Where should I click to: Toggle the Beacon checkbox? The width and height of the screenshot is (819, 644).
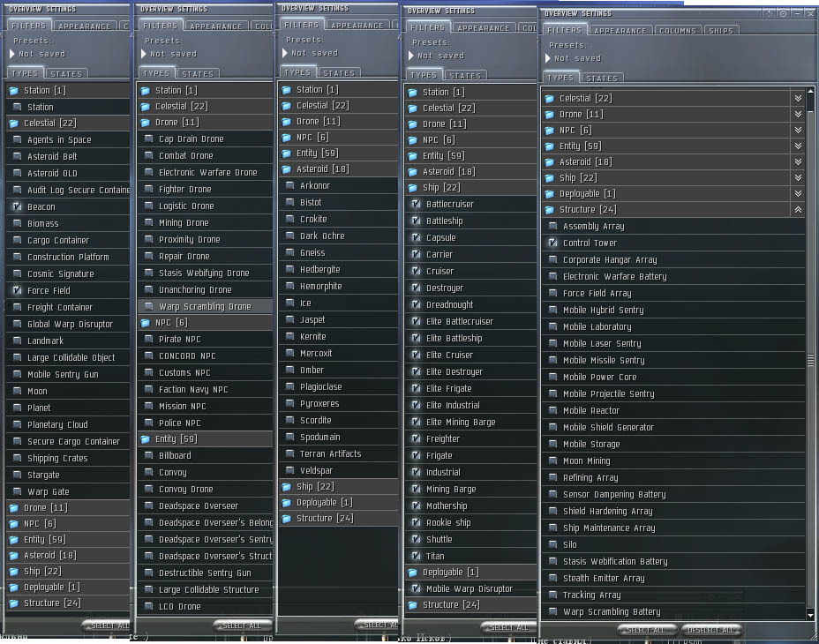pyautogui.click(x=18, y=206)
